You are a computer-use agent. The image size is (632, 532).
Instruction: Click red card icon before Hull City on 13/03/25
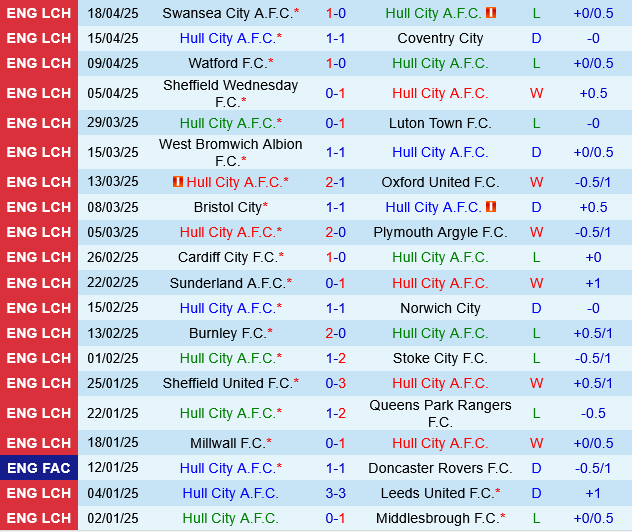(178, 182)
